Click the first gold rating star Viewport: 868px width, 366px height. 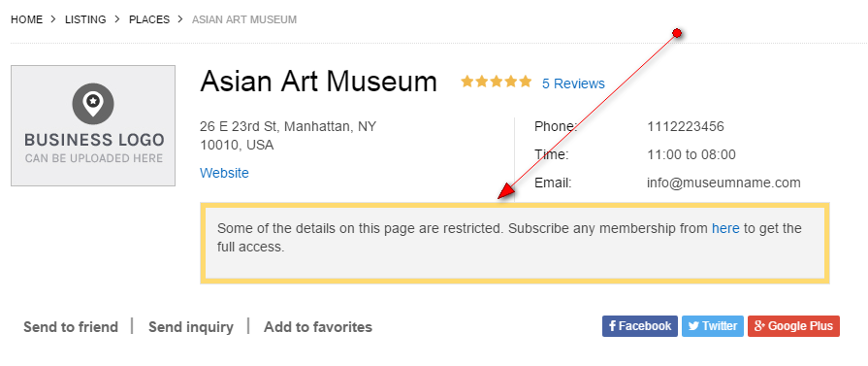point(467,83)
